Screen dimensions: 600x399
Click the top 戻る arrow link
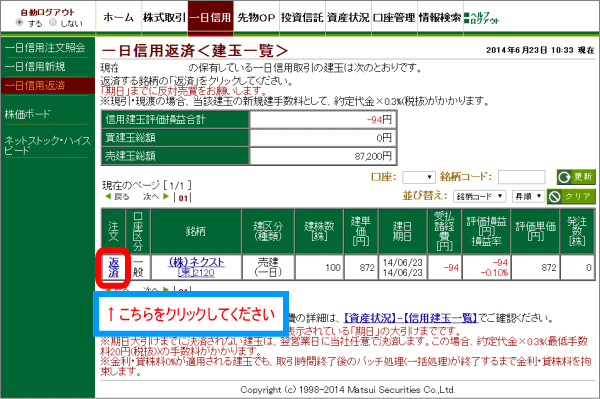coord(117,197)
